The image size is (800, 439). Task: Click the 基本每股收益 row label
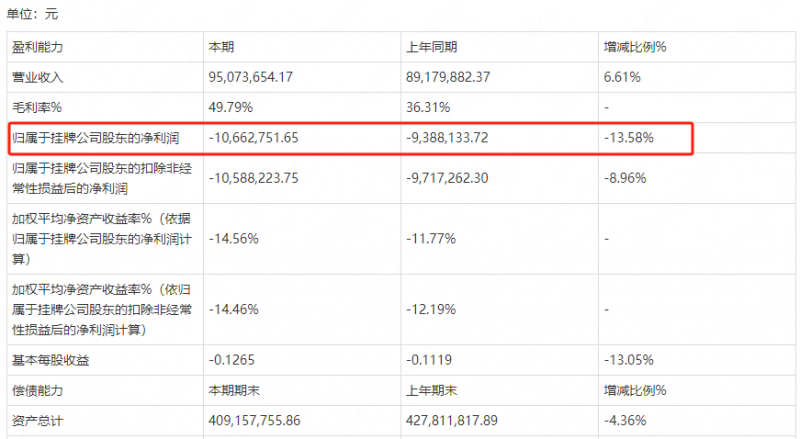pyautogui.click(x=51, y=360)
